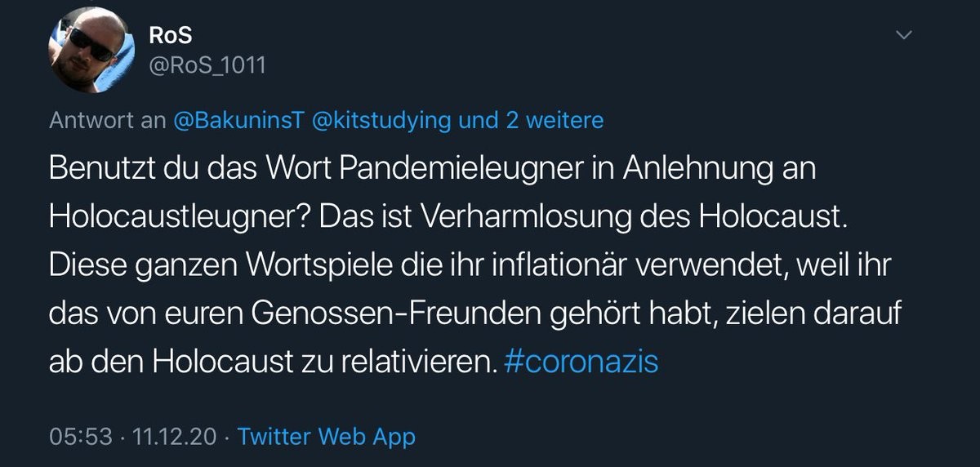Click the "Antwort an" label
Image resolution: width=980 pixels, height=467 pixels.
107,120
